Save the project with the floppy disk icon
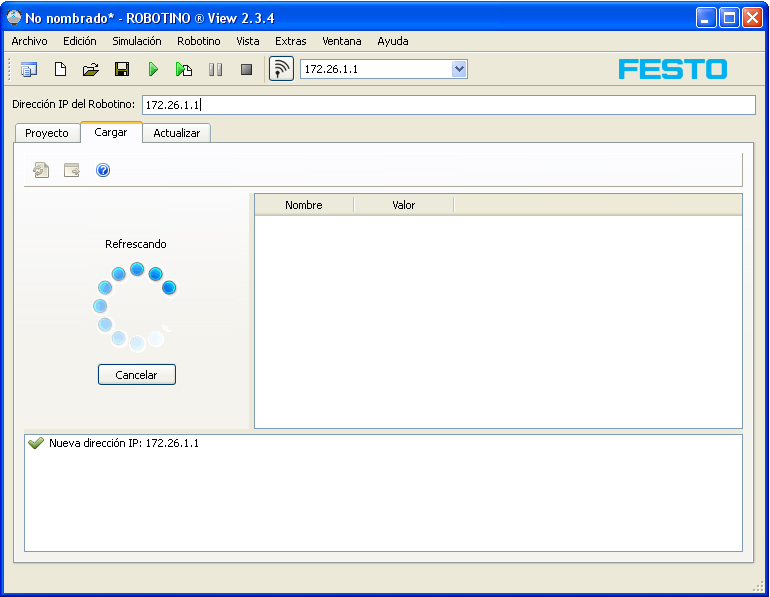Viewport: 770px width, 597px height. pos(122,69)
